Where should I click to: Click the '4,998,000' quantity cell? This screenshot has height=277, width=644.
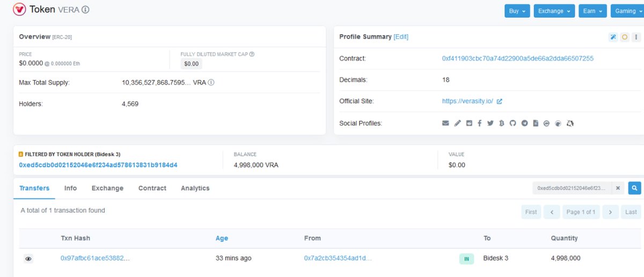point(566,258)
